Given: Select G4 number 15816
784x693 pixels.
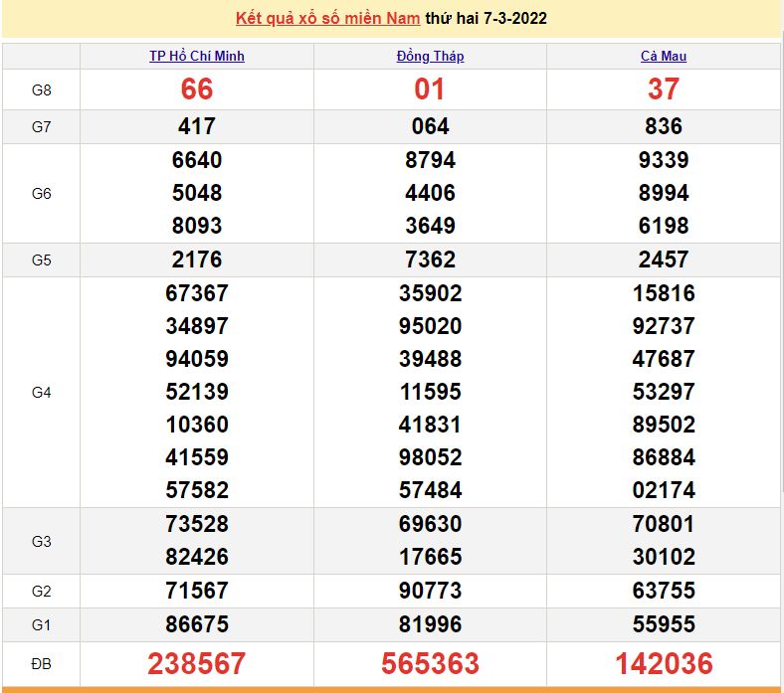Looking at the screenshot, I should pyautogui.click(x=664, y=293).
